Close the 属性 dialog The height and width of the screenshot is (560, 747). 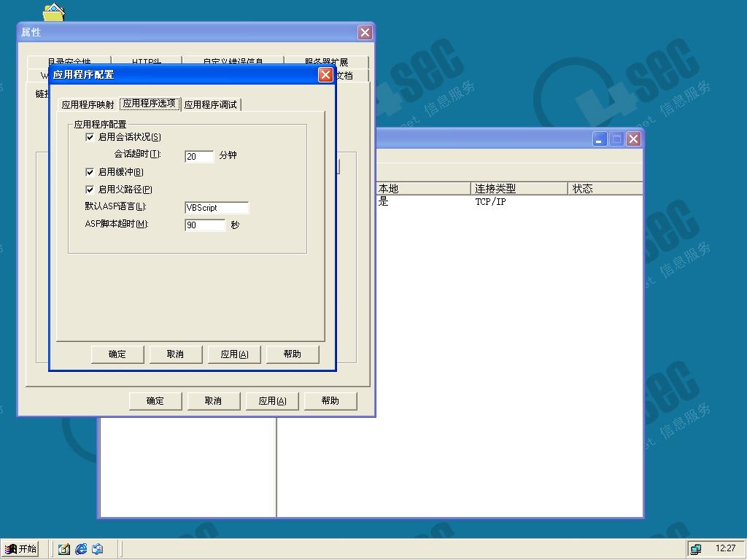coord(365,32)
